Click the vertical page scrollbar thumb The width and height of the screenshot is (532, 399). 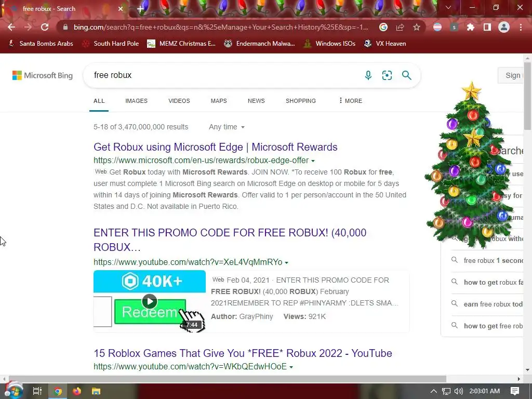[527, 96]
